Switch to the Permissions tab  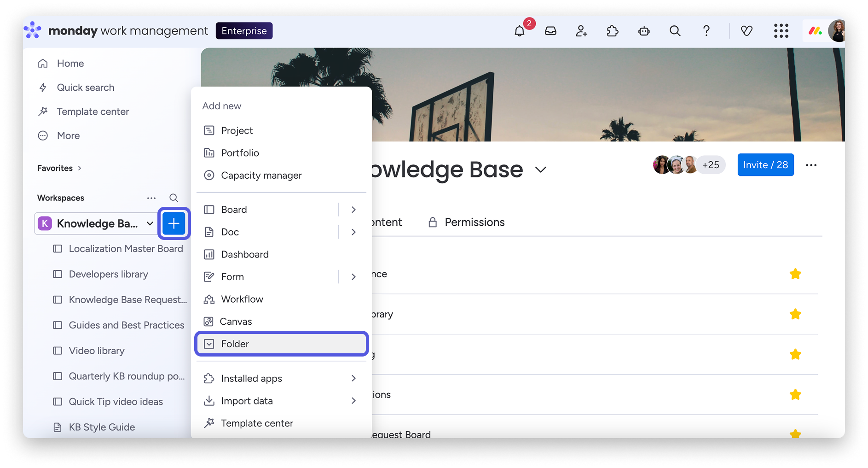[466, 222]
